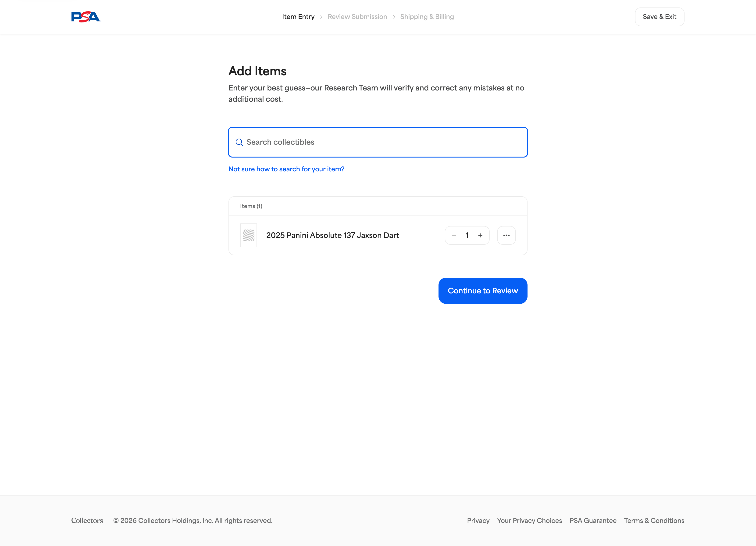Go to the Item Entry step

(298, 17)
